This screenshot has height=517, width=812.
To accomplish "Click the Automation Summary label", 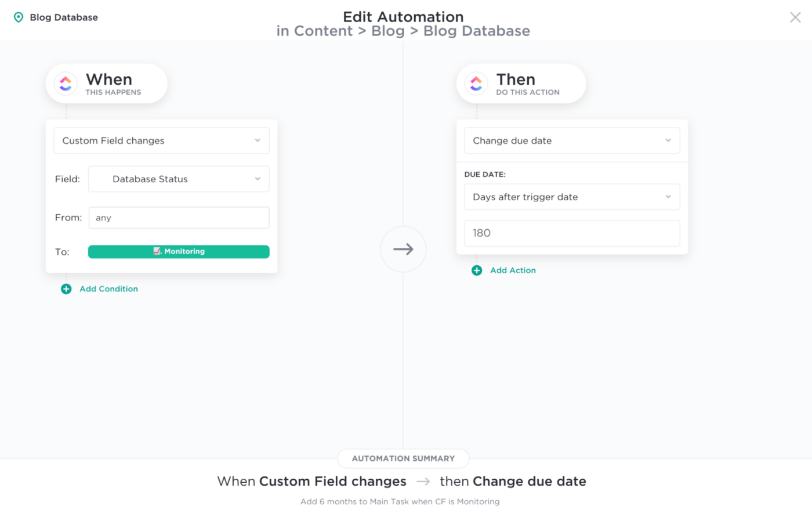I will pos(403,458).
